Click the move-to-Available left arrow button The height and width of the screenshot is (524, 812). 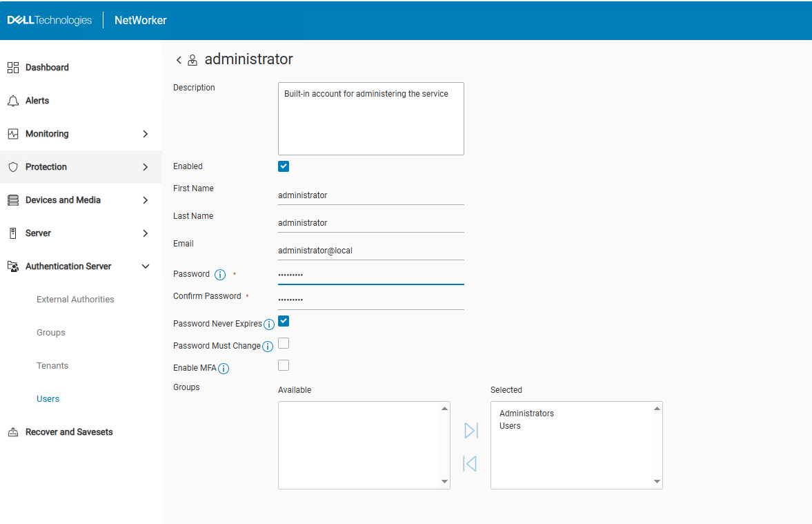[x=470, y=463]
